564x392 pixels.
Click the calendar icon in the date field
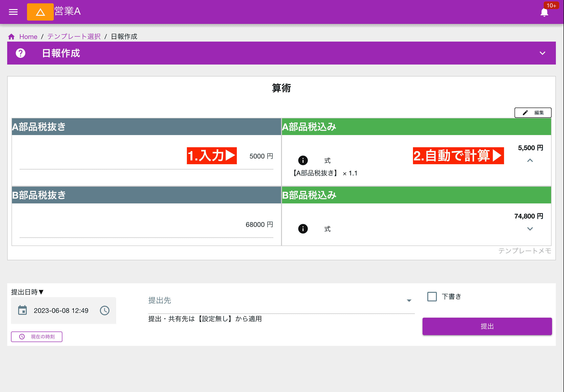(x=23, y=310)
